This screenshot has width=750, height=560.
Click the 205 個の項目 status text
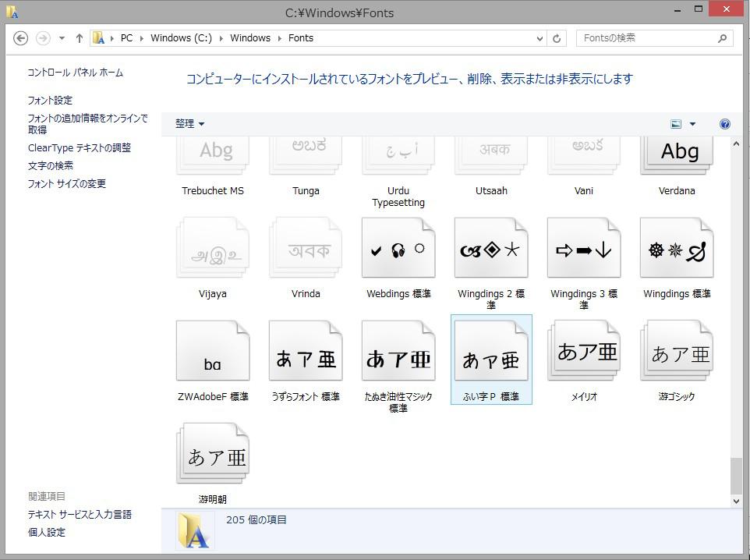coord(256,519)
